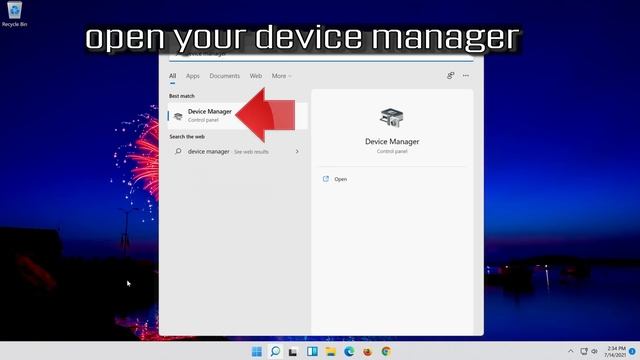
Task: Show hidden system tray icons
Action: click(571, 351)
